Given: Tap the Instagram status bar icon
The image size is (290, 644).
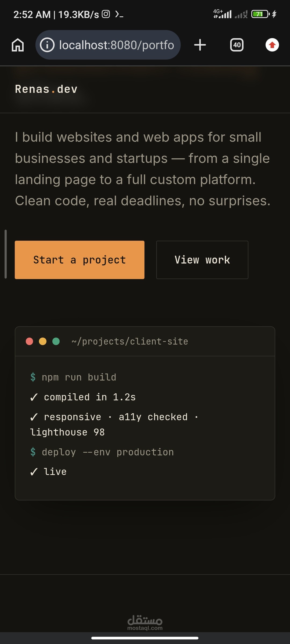Looking at the screenshot, I should pos(106,14).
